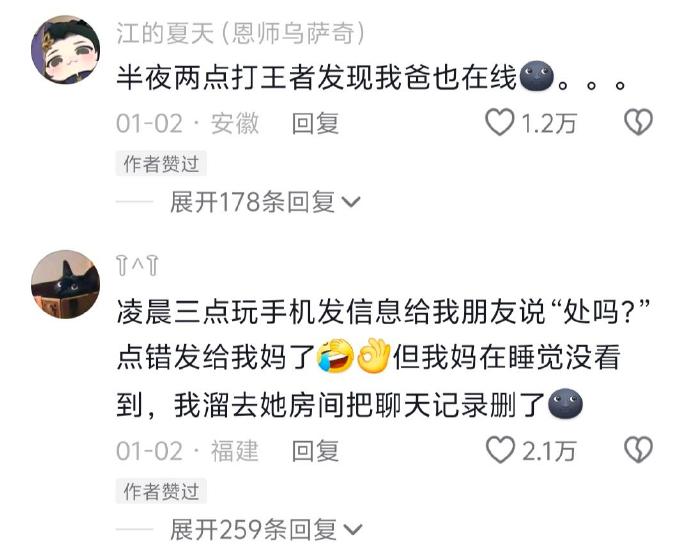The width and height of the screenshot is (690, 557).
Task: Click chevron next to 展开259条回复
Action: click(x=352, y=530)
